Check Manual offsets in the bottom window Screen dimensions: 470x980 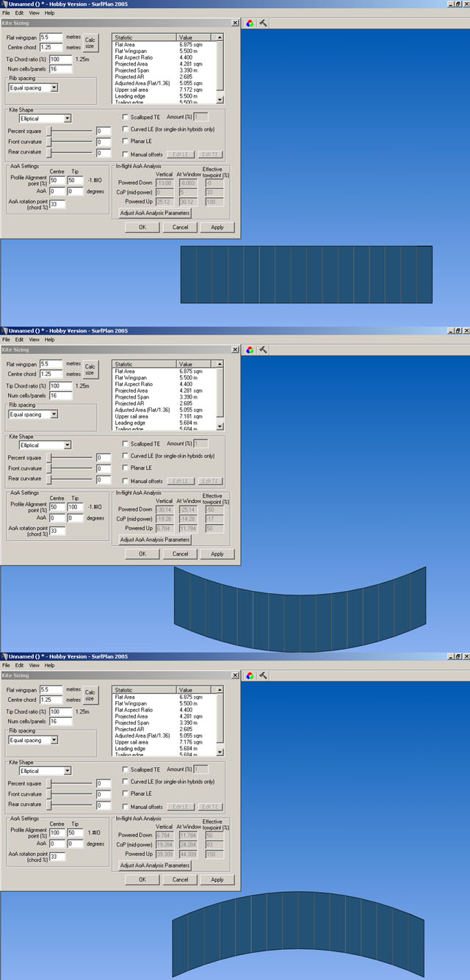point(126,807)
